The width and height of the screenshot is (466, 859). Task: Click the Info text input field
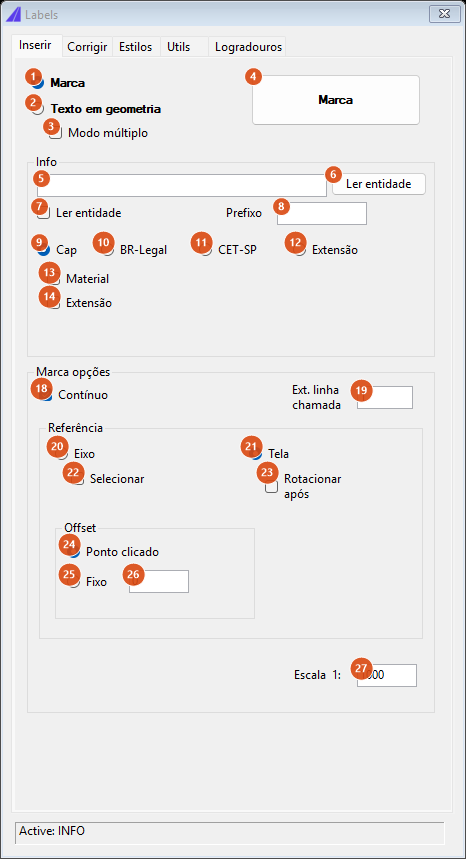[x=182, y=185]
